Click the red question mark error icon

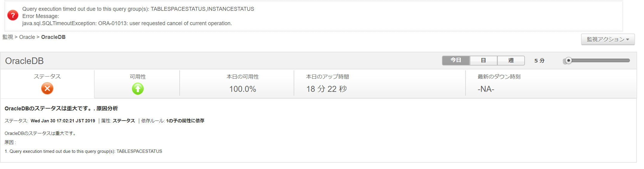13,15
